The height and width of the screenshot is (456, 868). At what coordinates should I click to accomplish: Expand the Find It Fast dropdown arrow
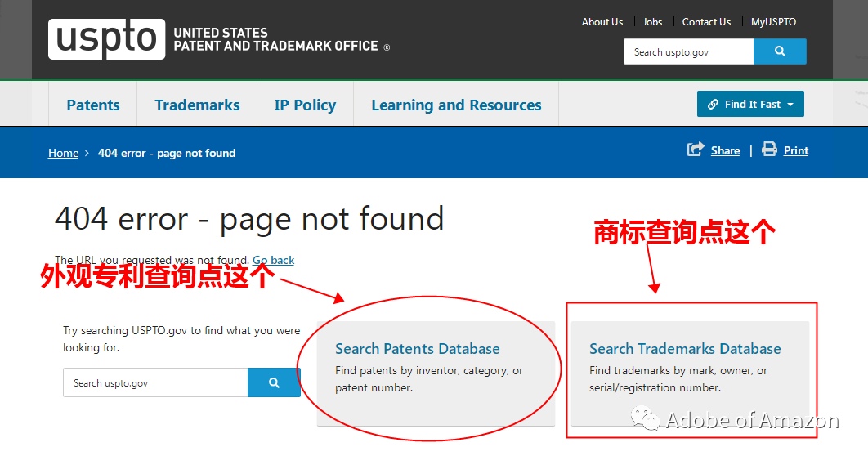790,105
